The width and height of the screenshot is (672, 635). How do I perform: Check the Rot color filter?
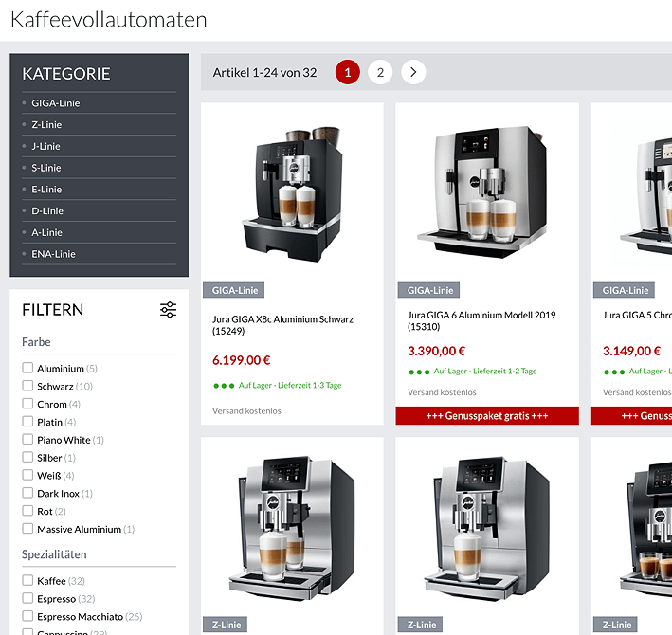pyautogui.click(x=27, y=511)
